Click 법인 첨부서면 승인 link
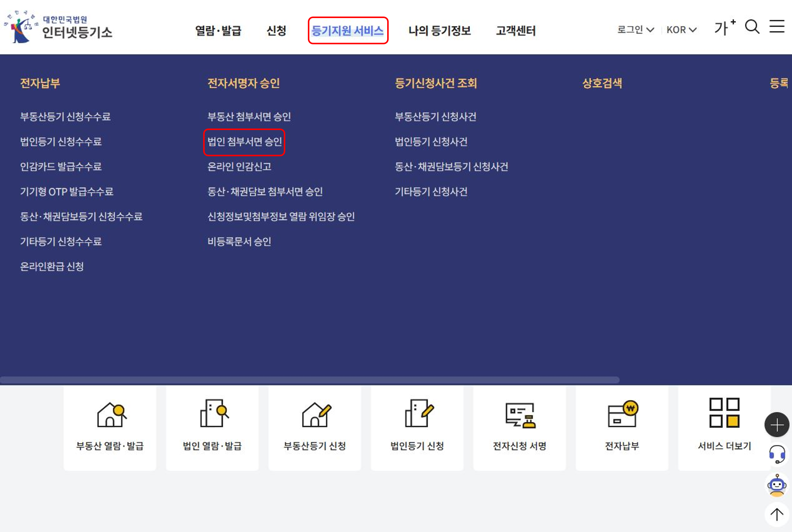792x532 pixels. (244, 142)
